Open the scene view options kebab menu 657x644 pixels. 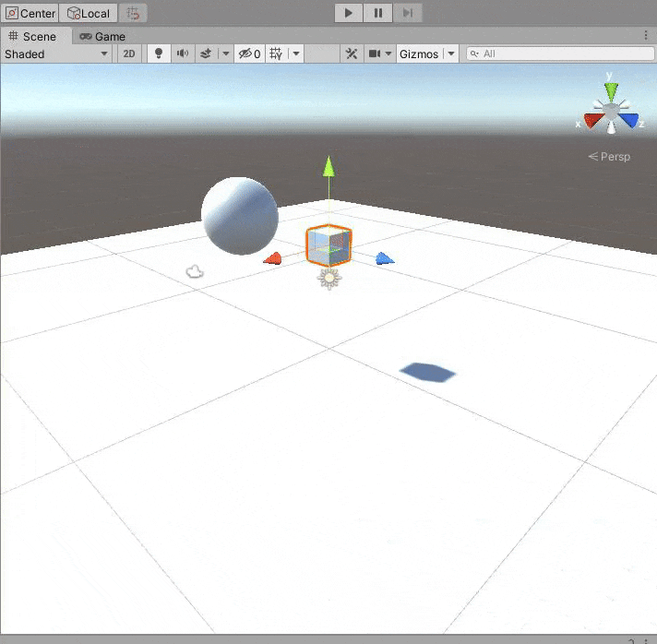[x=646, y=36]
